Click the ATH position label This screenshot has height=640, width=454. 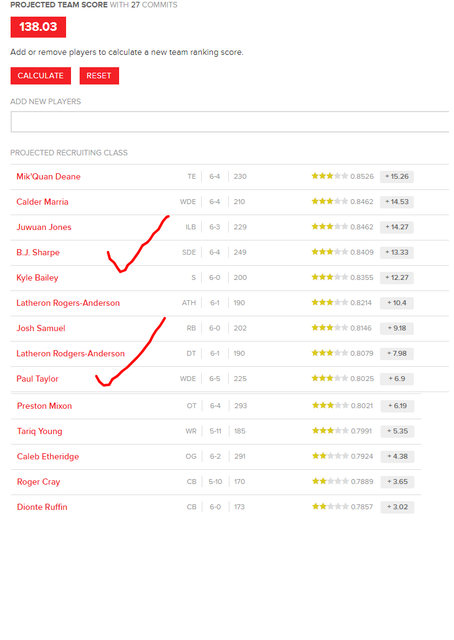189,303
